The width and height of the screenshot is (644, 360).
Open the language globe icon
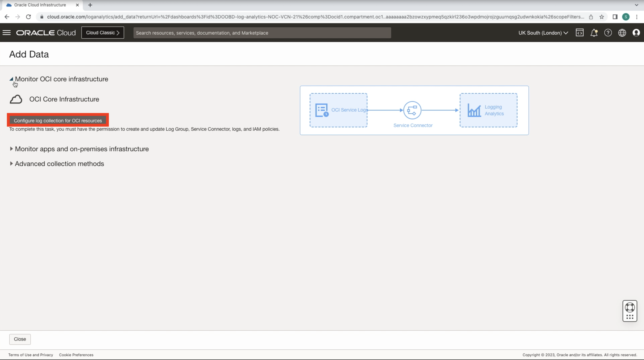[622, 32]
